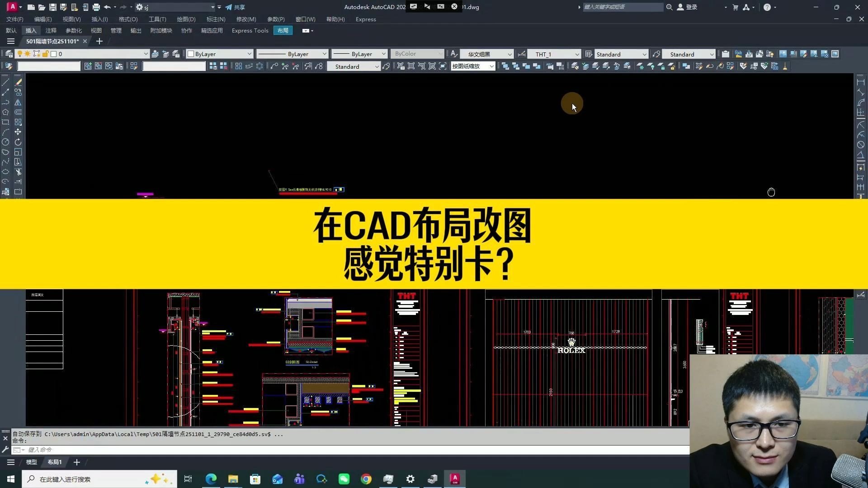The height and width of the screenshot is (488, 868).
Task: Open the 按图纸缩放 viewport scale dropdown
Action: click(492, 66)
